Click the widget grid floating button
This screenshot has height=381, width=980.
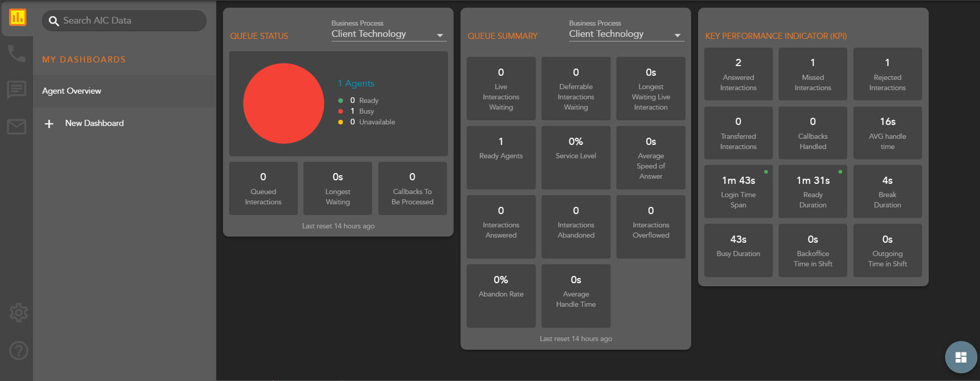pos(961,357)
